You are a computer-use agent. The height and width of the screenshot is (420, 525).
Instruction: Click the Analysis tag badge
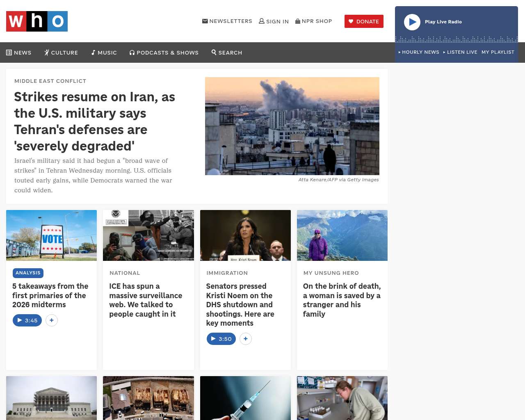tap(28, 273)
